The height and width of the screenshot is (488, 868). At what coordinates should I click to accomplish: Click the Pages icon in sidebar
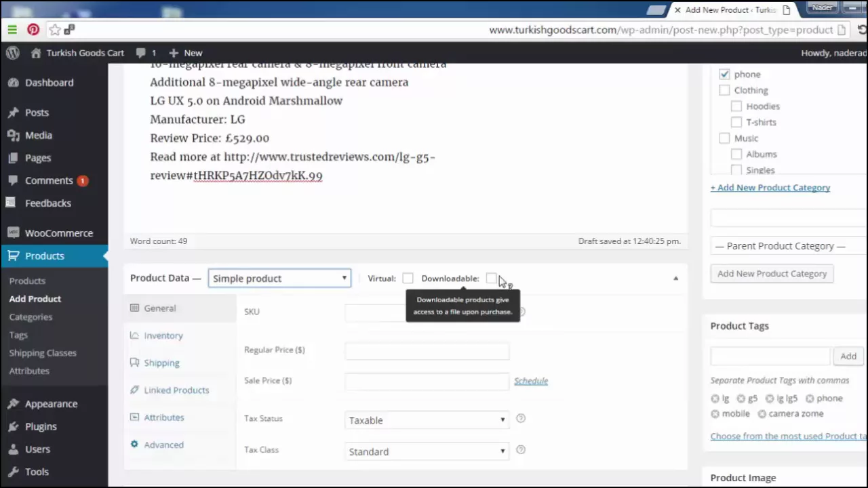tap(13, 158)
